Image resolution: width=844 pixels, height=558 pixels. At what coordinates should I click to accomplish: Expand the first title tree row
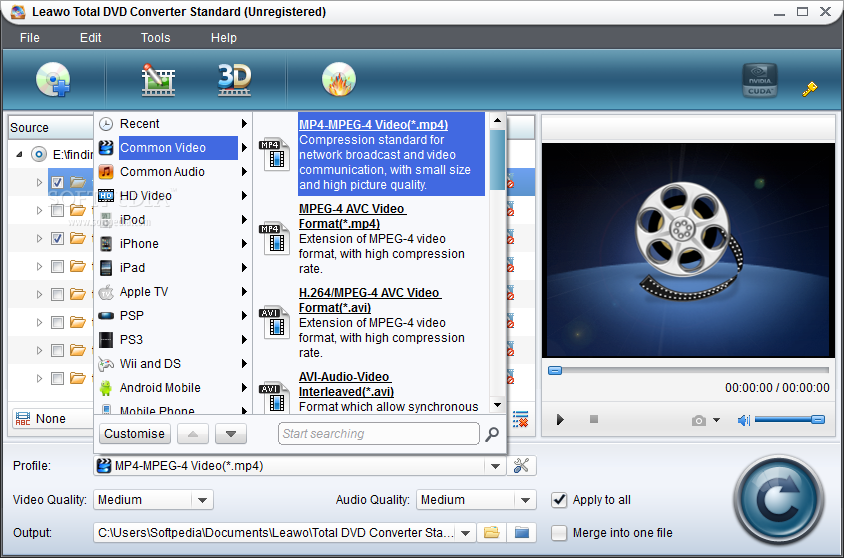click(39, 182)
